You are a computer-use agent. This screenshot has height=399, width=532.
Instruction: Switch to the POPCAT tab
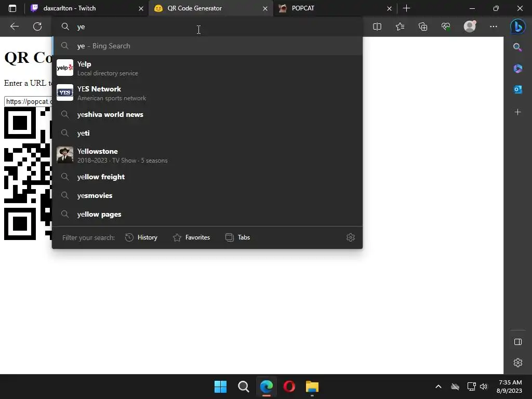(335, 8)
